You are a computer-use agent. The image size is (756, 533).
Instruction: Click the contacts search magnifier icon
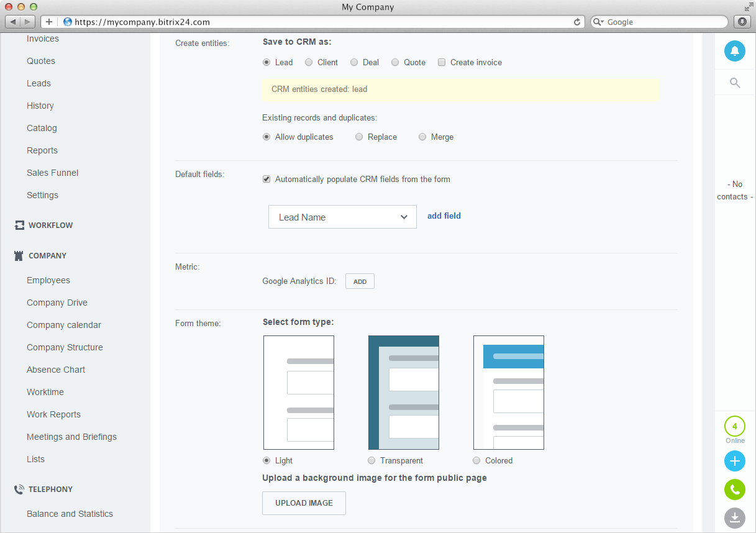click(735, 83)
